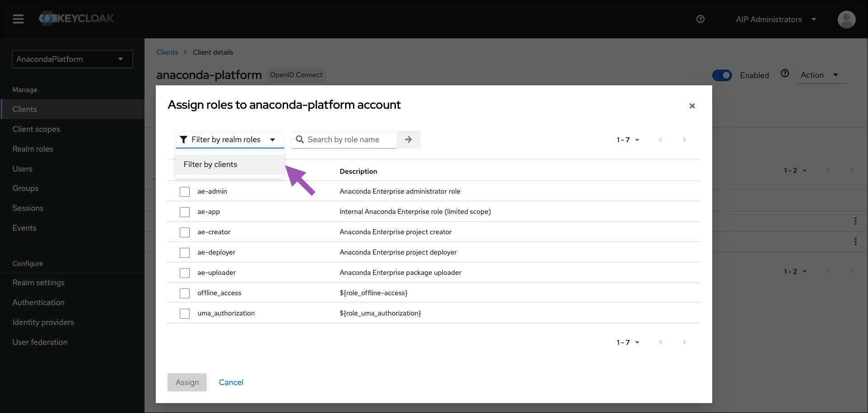Select the Filter by clients option
Viewport: 868px width, 413px height.
[x=230, y=164]
